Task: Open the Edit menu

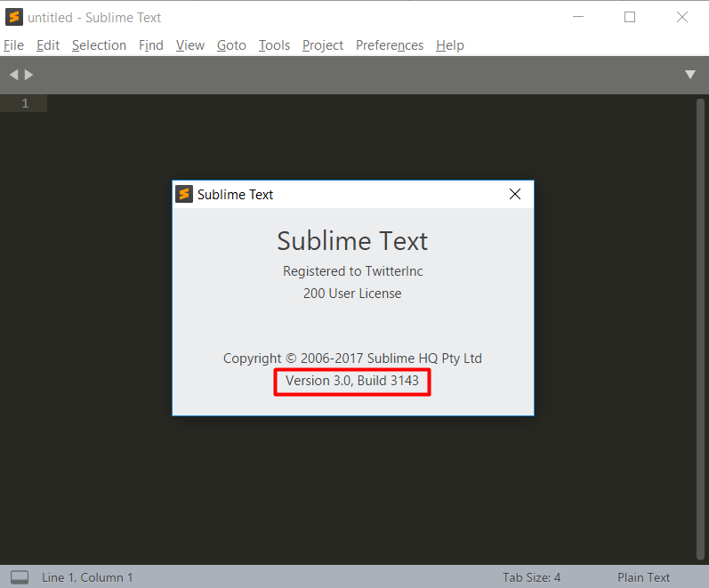Action: coord(48,45)
